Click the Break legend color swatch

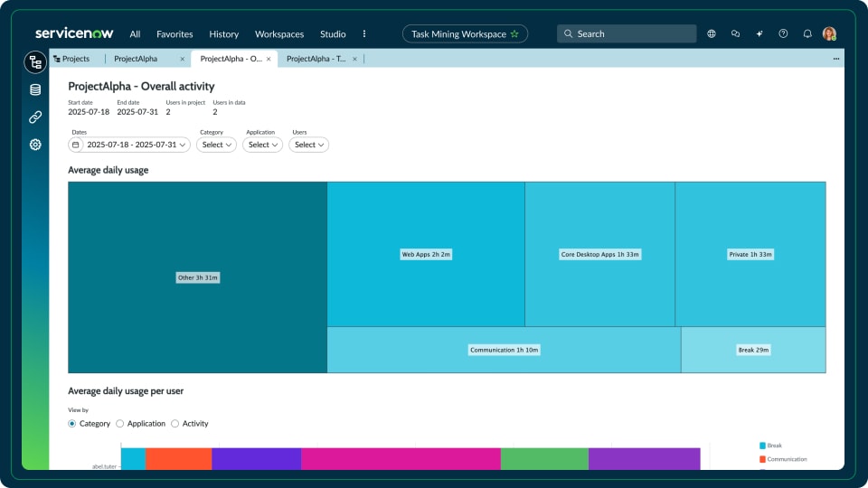click(763, 446)
